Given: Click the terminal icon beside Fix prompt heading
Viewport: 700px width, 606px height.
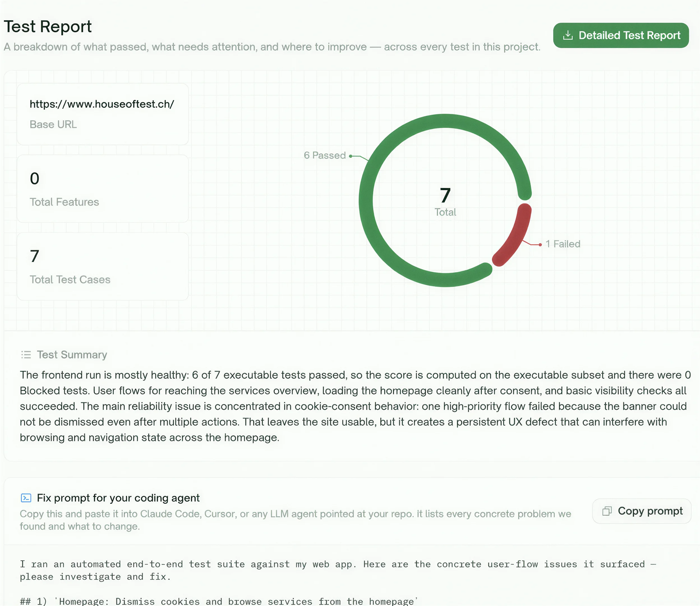Looking at the screenshot, I should (26, 498).
